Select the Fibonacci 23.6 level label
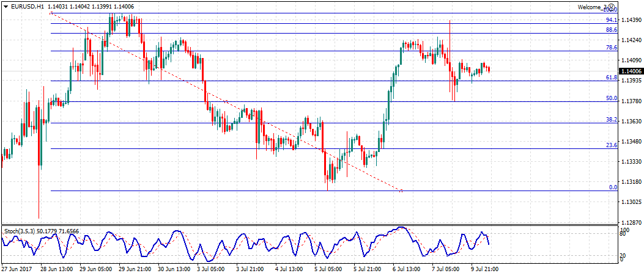Screen dimensions: 644x276 click(610, 145)
